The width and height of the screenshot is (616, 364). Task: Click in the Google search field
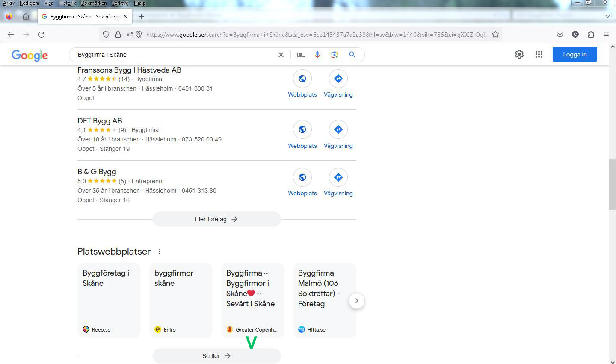(175, 55)
